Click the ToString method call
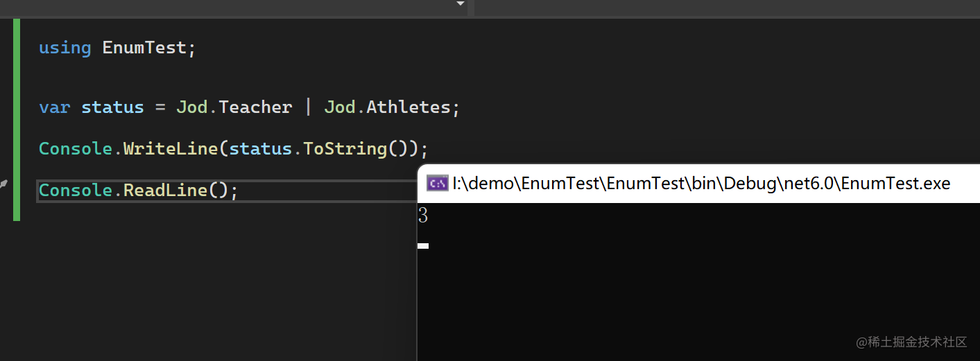This screenshot has height=361, width=980. [345, 149]
